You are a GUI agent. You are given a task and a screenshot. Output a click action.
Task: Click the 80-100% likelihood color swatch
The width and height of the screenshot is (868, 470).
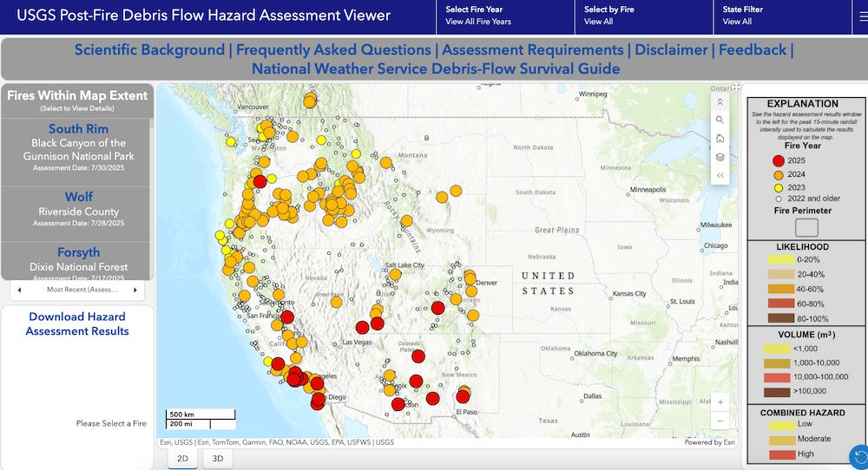tap(781, 318)
